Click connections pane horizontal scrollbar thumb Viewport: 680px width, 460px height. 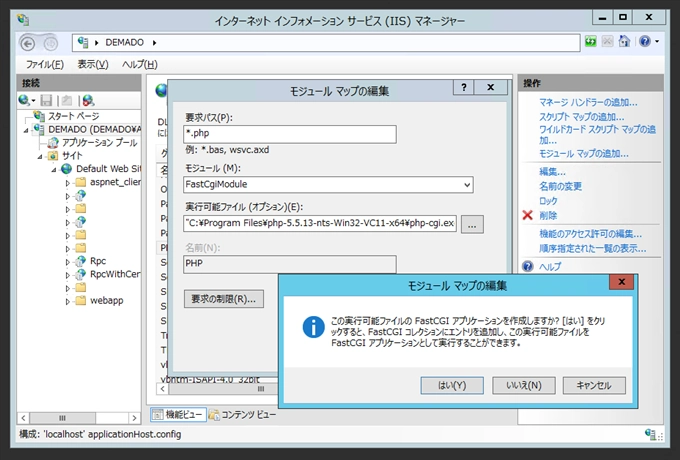click(62, 418)
